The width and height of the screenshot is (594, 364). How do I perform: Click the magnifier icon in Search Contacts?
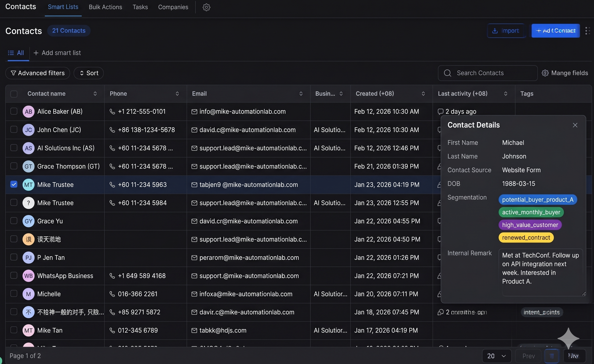coord(447,73)
